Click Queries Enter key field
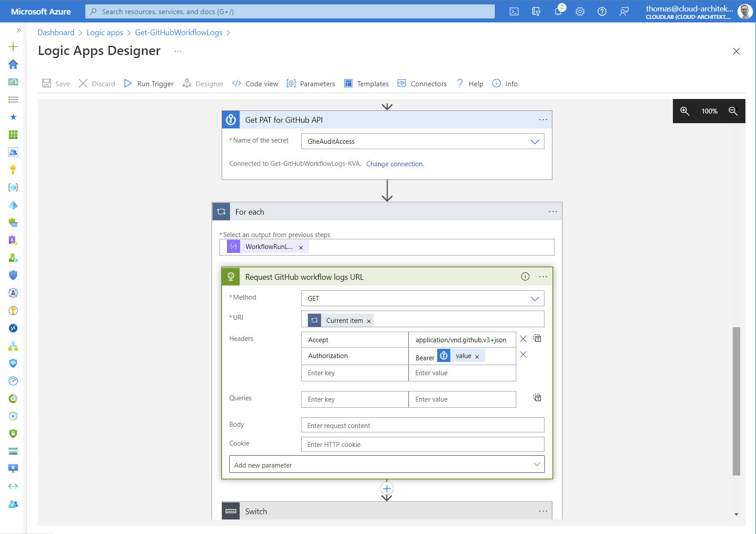Viewport: 756px width, 534px height. click(x=355, y=399)
